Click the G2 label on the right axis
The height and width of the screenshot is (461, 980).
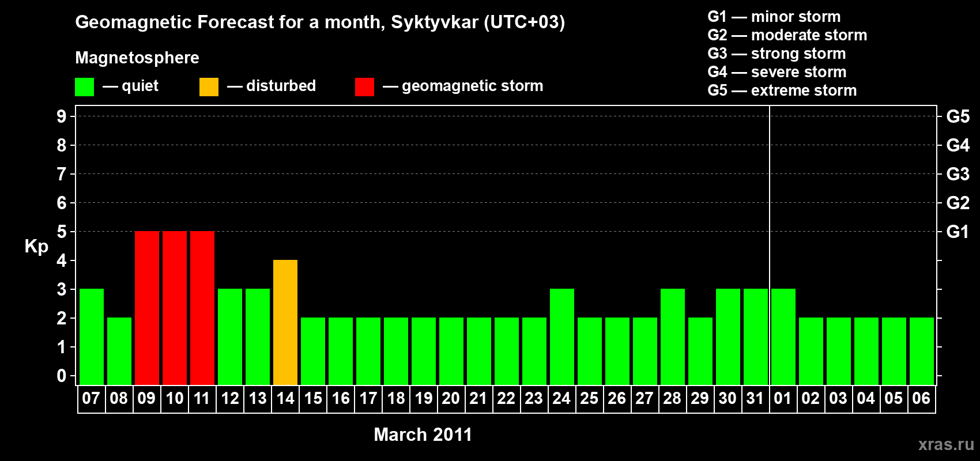pos(958,203)
